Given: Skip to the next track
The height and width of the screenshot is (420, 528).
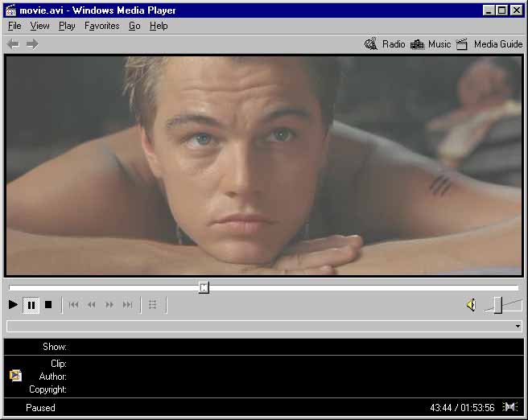Looking at the screenshot, I should [127, 305].
